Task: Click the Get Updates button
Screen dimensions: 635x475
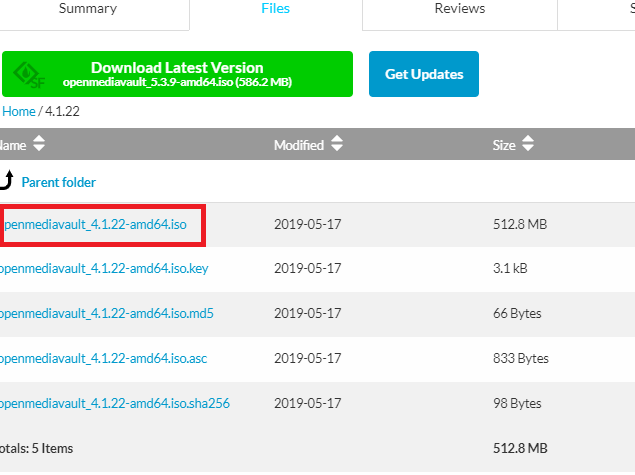Action: click(x=424, y=74)
